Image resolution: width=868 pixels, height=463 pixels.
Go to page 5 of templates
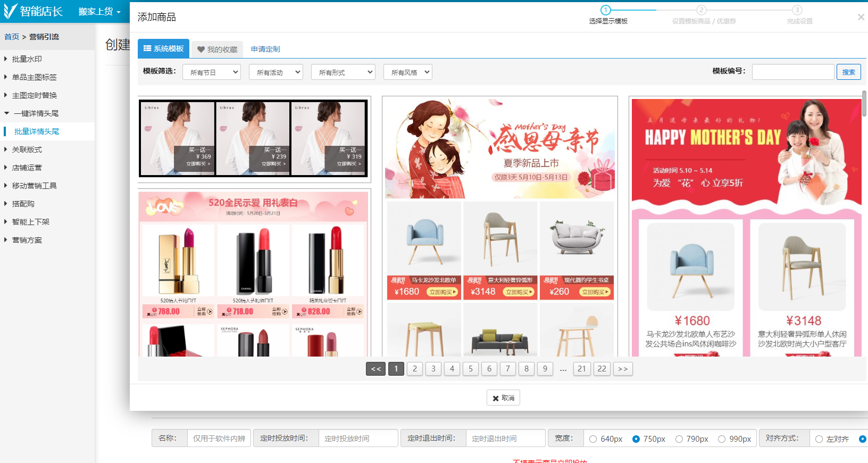point(471,369)
